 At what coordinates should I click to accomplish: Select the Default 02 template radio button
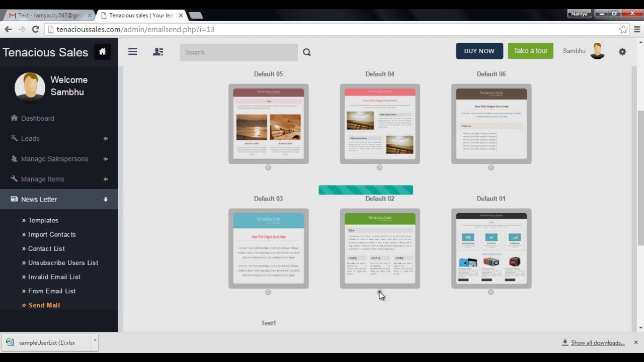(x=379, y=292)
